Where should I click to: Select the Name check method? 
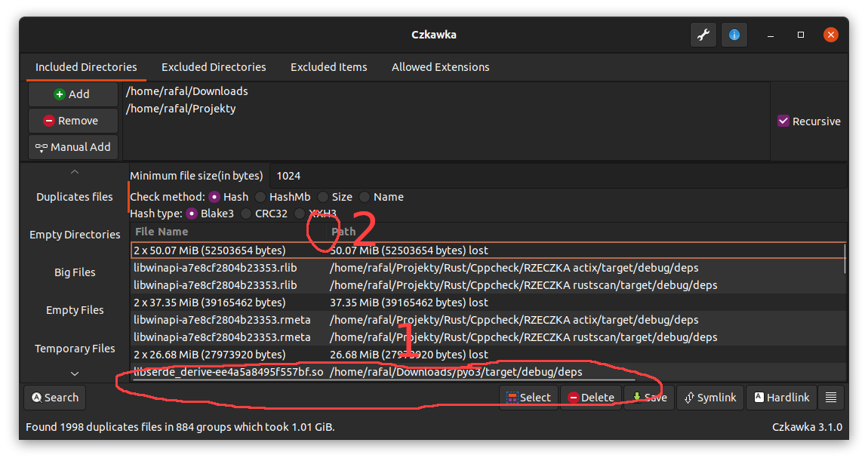point(381,197)
